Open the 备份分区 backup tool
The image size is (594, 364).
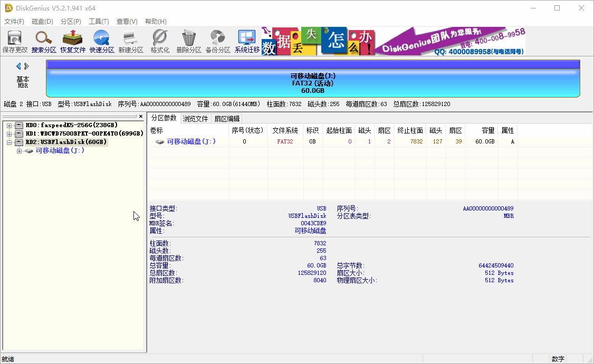[x=217, y=40]
